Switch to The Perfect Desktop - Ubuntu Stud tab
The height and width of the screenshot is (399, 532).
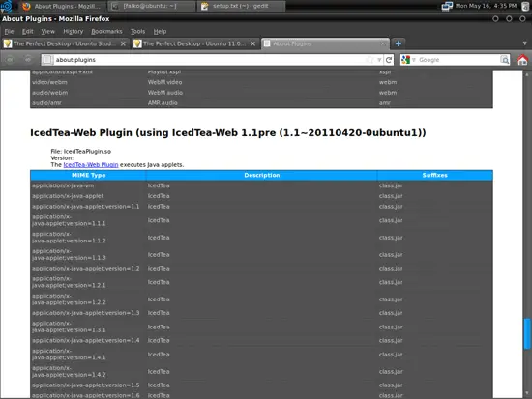(65, 43)
